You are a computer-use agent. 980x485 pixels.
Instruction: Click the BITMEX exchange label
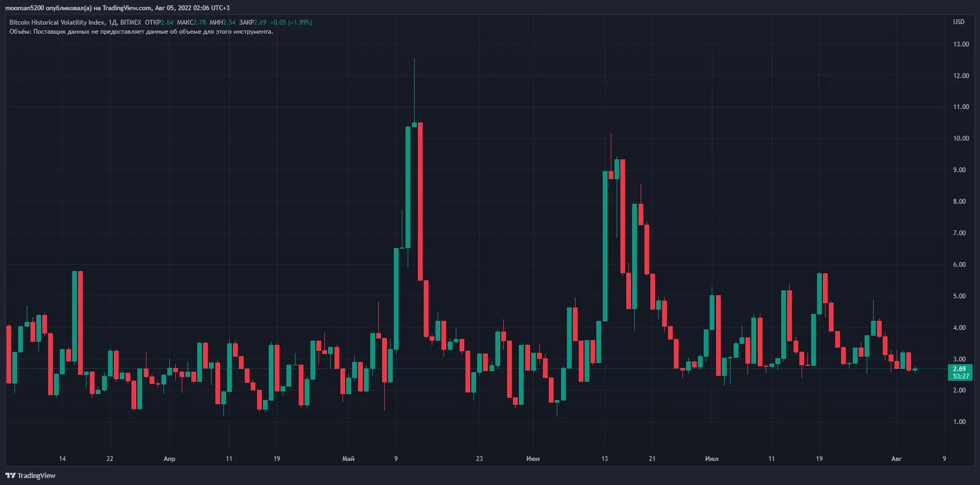pos(131,22)
